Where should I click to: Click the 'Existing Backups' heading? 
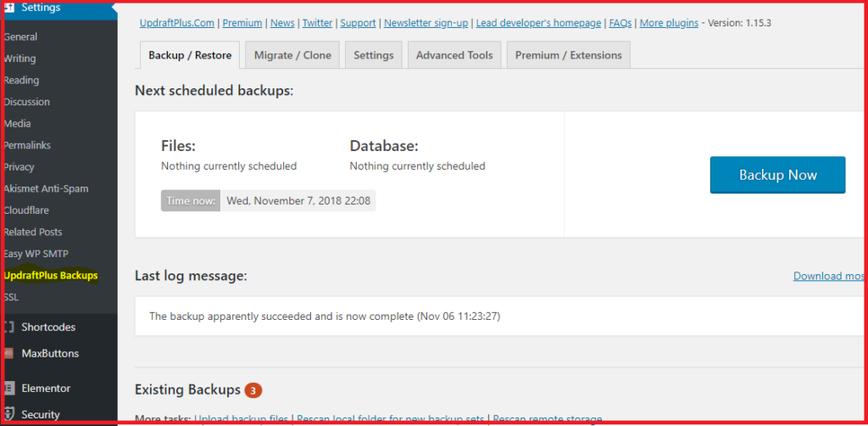click(x=187, y=390)
